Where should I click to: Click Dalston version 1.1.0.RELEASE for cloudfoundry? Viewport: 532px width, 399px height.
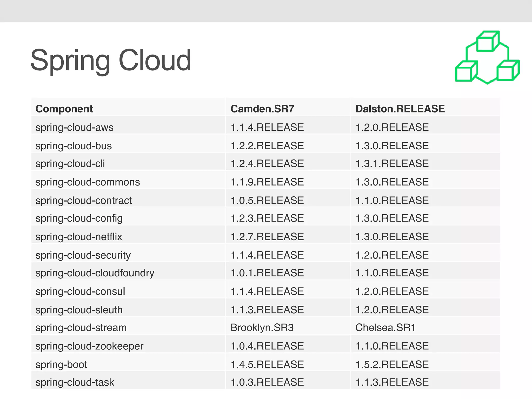392,273
